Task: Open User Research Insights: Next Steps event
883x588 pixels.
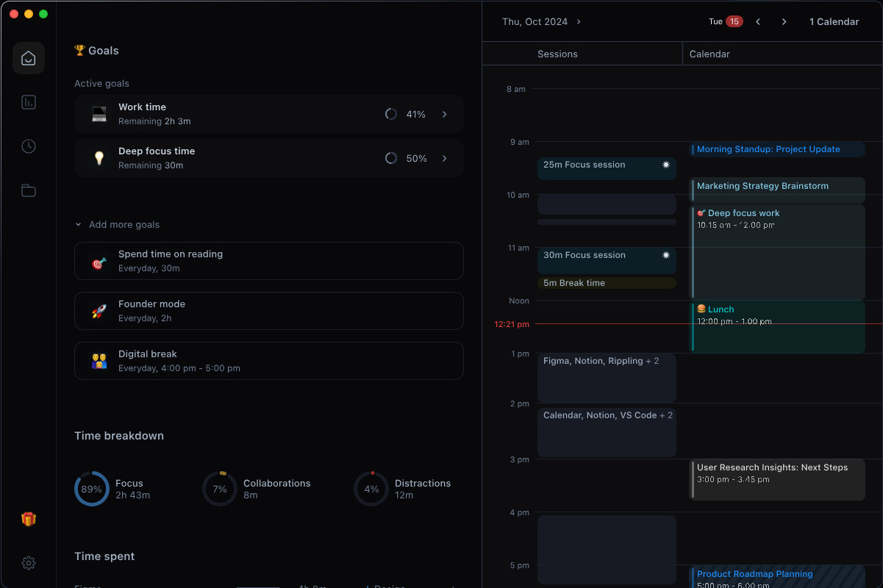Action: point(777,480)
